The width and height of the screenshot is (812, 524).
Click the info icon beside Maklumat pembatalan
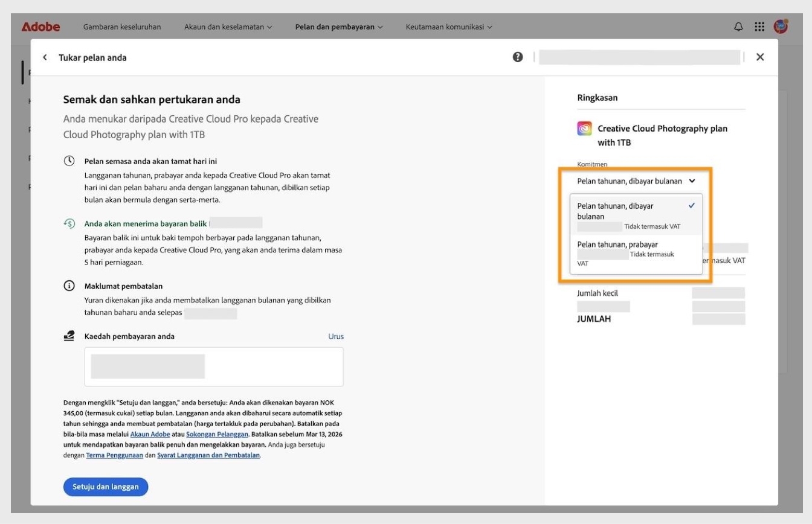point(69,286)
